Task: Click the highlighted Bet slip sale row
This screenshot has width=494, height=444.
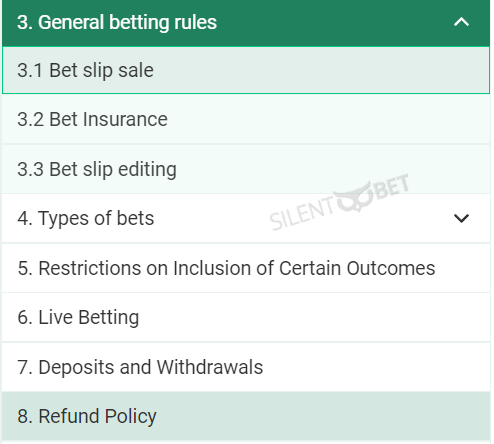Action: coord(246,70)
